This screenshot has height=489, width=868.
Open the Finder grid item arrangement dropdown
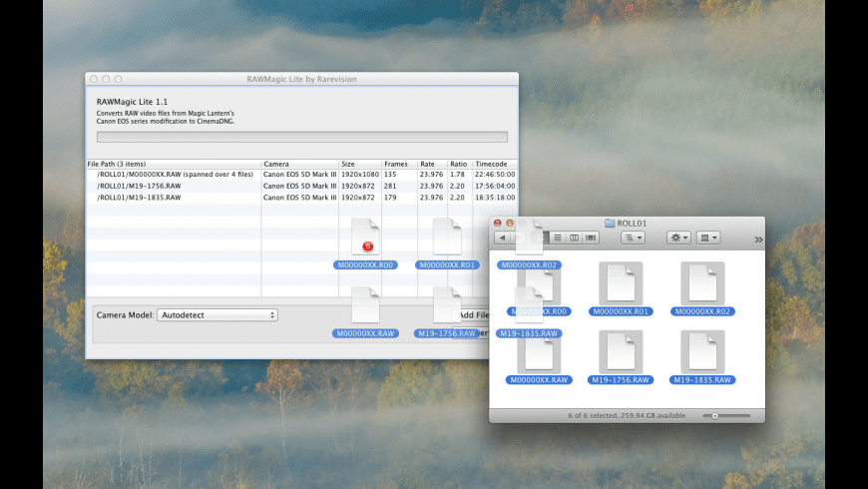point(708,238)
